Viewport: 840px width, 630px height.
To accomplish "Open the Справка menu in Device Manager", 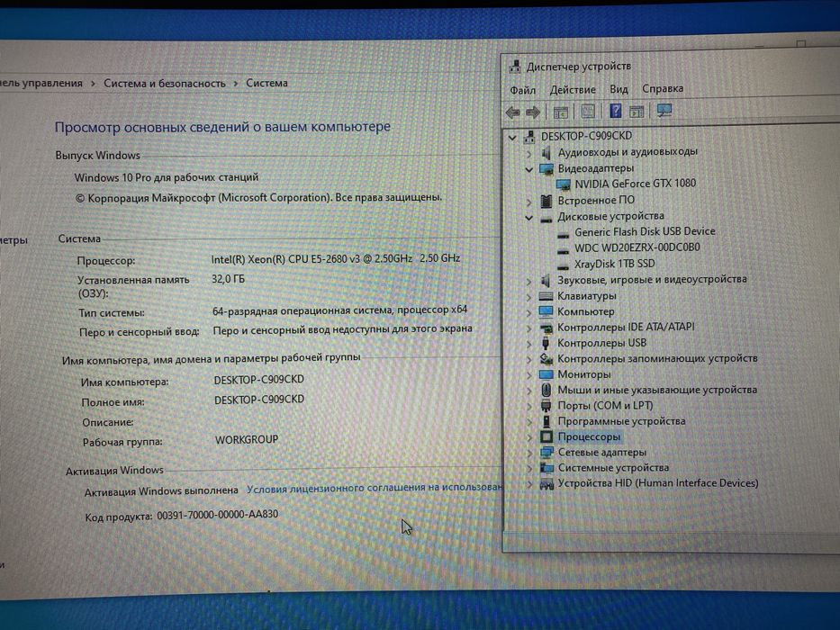I will click(663, 88).
